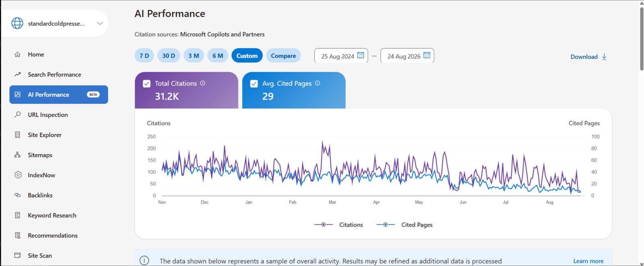Click the Site Explorer icon
Viewport: 644px width, 266px height.
click(x=17, y=135)
